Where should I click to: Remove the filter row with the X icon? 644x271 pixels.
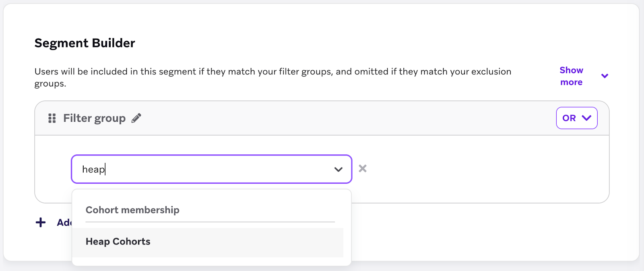tap(363, 168)
